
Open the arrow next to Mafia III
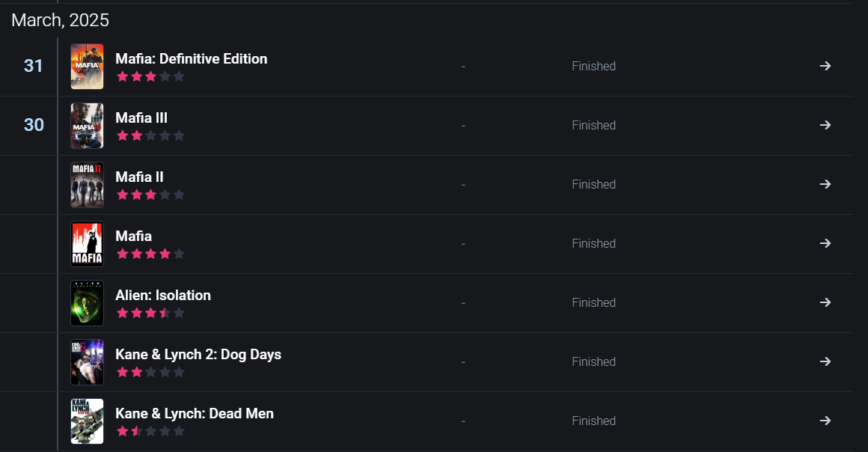825,125
